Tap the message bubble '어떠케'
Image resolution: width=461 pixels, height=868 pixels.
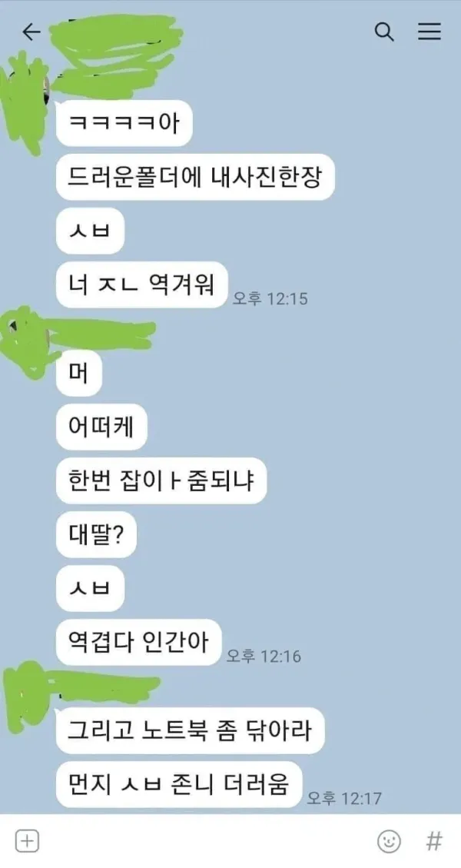[101, 428]
